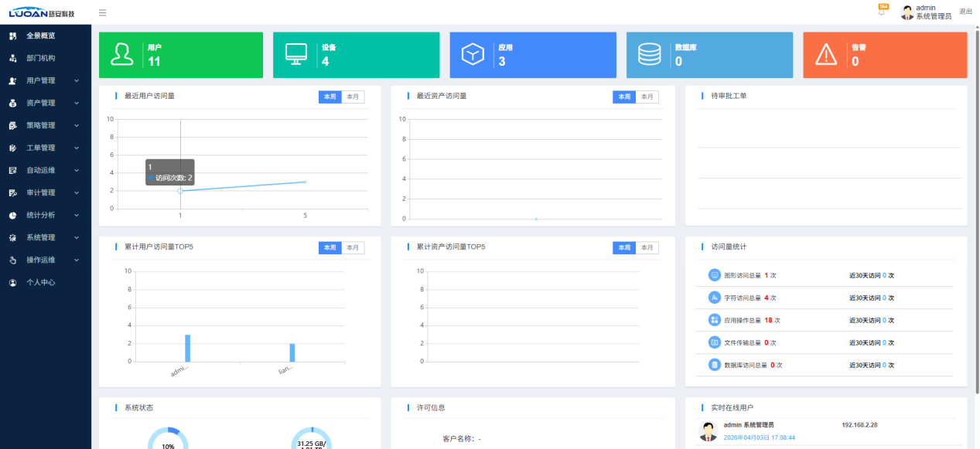Open the notification bell icon
Image resolution: width=980 pixels, height=449 pixels.
point(881,12)
